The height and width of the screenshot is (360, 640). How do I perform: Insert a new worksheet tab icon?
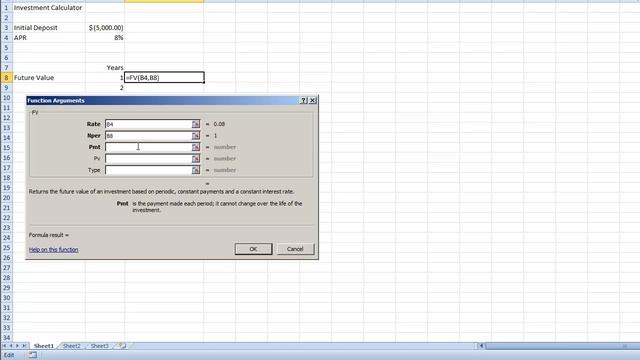tap(122, 346)
